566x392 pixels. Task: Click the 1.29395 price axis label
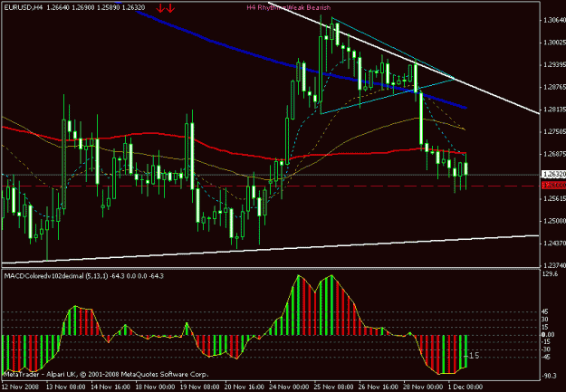point(554,64)
